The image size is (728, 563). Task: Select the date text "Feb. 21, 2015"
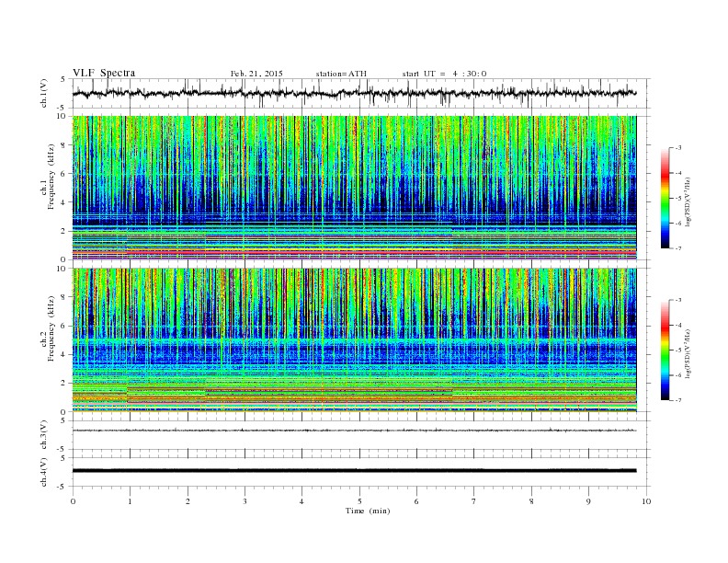coord(256,74)
